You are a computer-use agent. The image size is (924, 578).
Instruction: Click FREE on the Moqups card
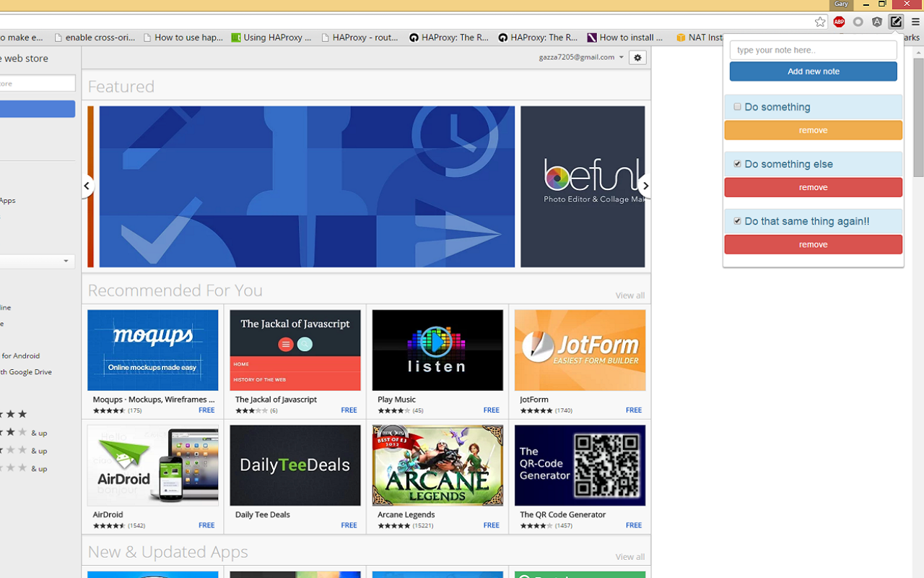point(206,410)
